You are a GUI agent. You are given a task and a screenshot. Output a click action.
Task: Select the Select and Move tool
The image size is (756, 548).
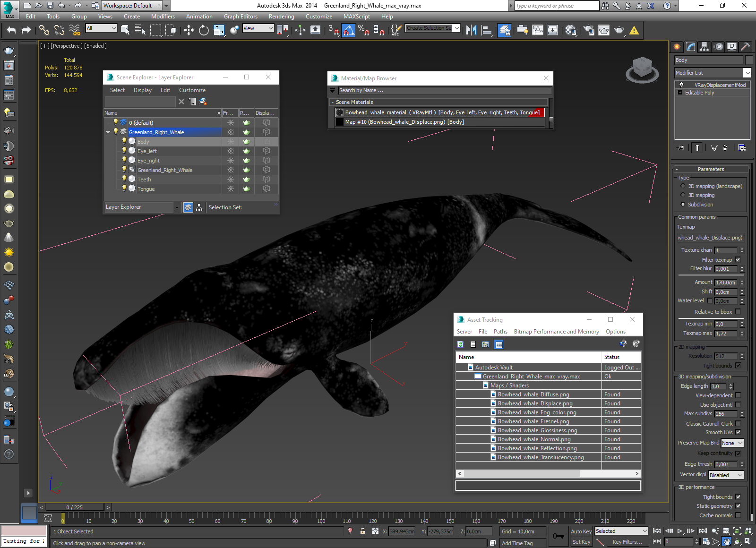coord(189,30)
